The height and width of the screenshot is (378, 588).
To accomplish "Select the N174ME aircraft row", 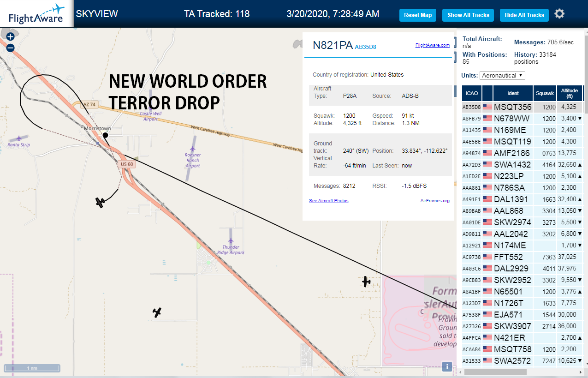I will coord(523,245).
